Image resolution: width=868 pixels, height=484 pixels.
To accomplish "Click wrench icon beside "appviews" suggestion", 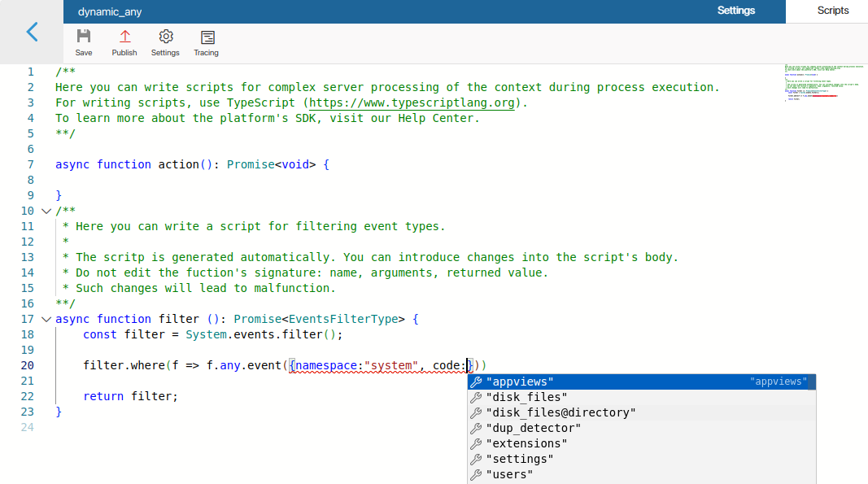I will [x=477, y=382].
